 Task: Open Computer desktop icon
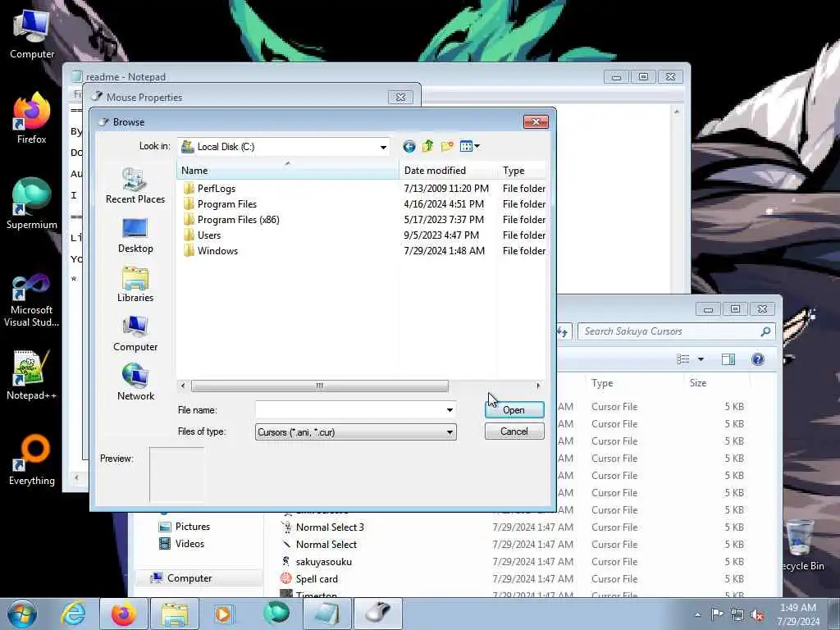[32, 34]
